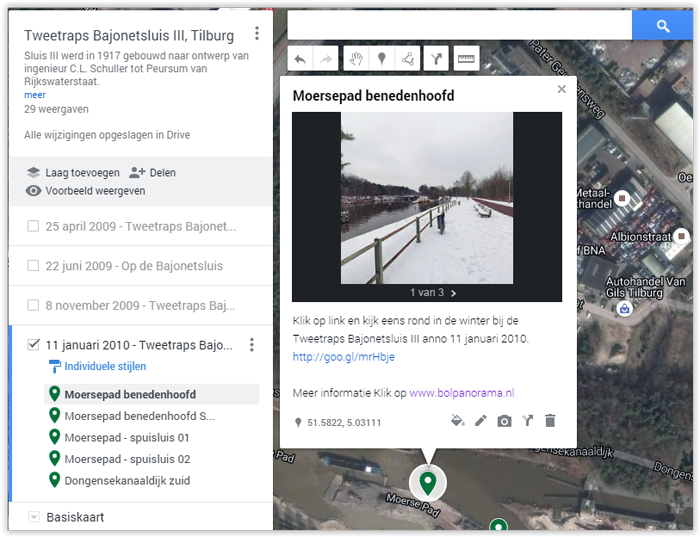Delete marker using trash icon
This screenshot has height=537, width=700.
550,420
